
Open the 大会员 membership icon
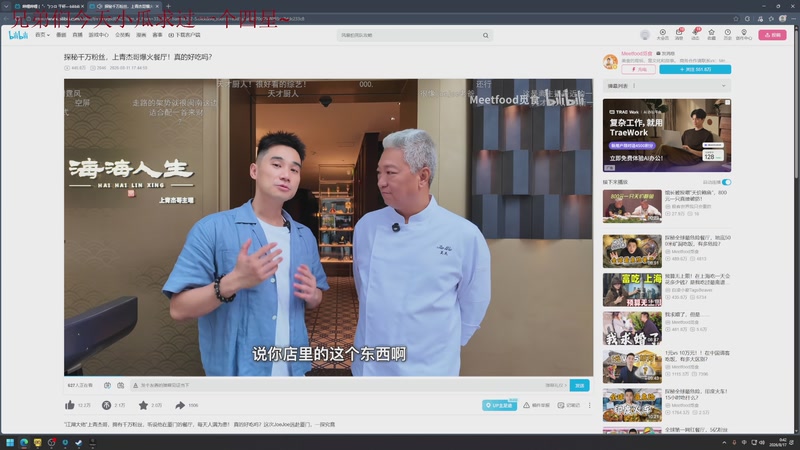[x=662, y=34]
